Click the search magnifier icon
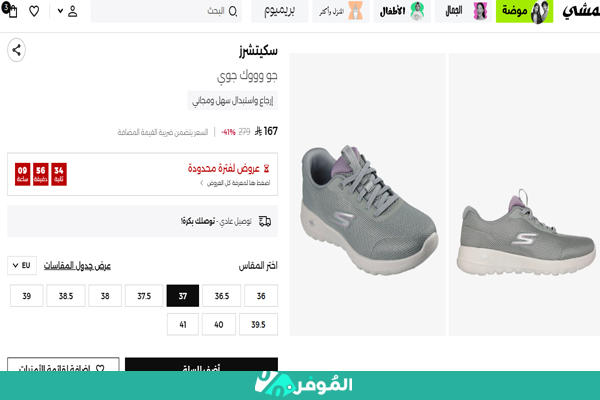The height and width of the screenshot is (400, 600). coord(233,11)
